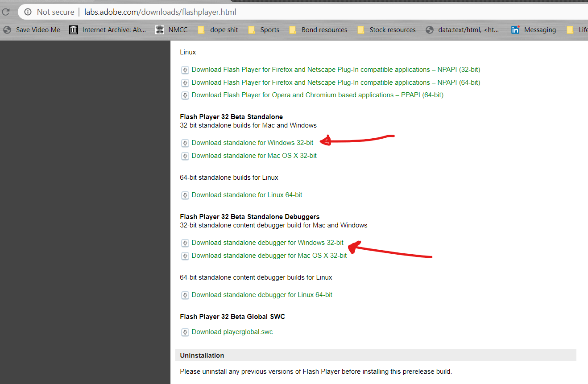Click the Flash Player 32 Beta Standalone heading
The width and height of the screenshot is (588, 384).
231,117
